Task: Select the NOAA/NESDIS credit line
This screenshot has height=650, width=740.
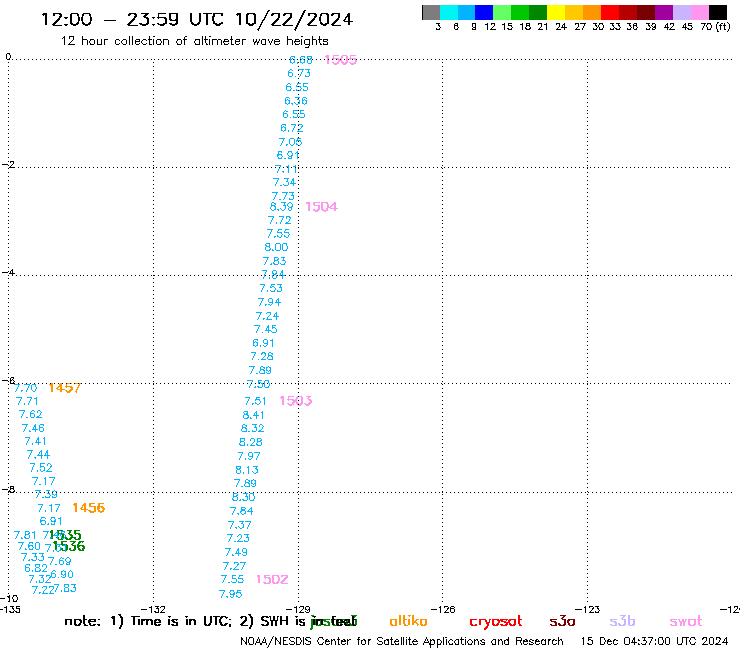Action: [402, 642]
